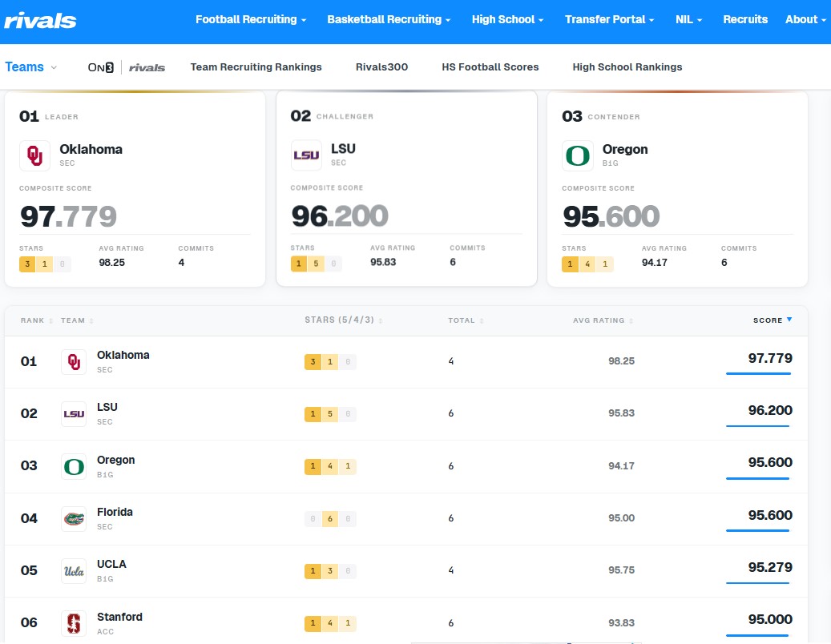Click the Stanford logo in row 06
831x644 pixels.
[74, 623]
